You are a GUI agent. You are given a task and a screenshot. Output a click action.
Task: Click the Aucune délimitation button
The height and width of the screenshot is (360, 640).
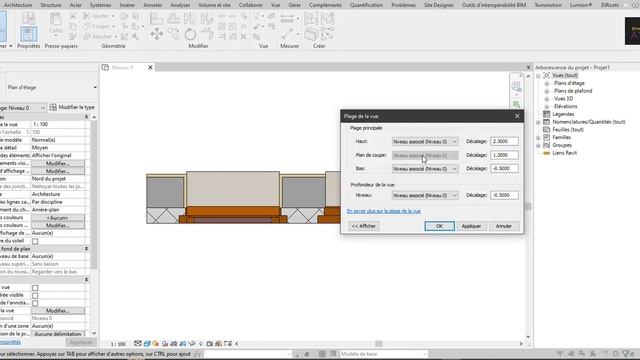click(x=58, y=334)
